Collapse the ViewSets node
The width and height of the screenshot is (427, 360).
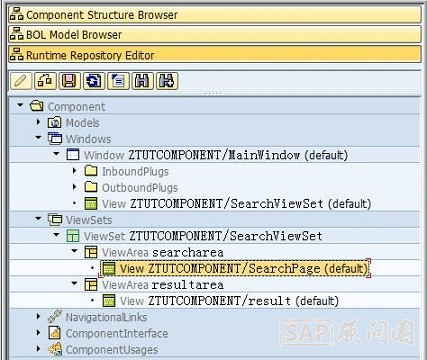click(x=38, y=219)
